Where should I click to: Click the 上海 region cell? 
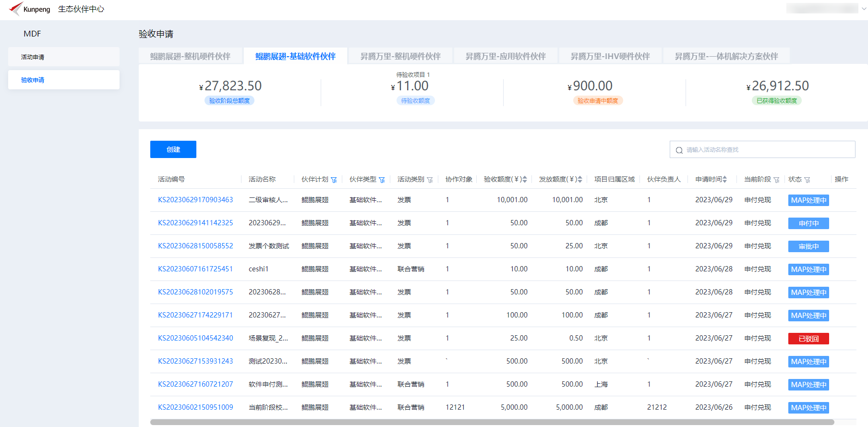click(601, 384)
